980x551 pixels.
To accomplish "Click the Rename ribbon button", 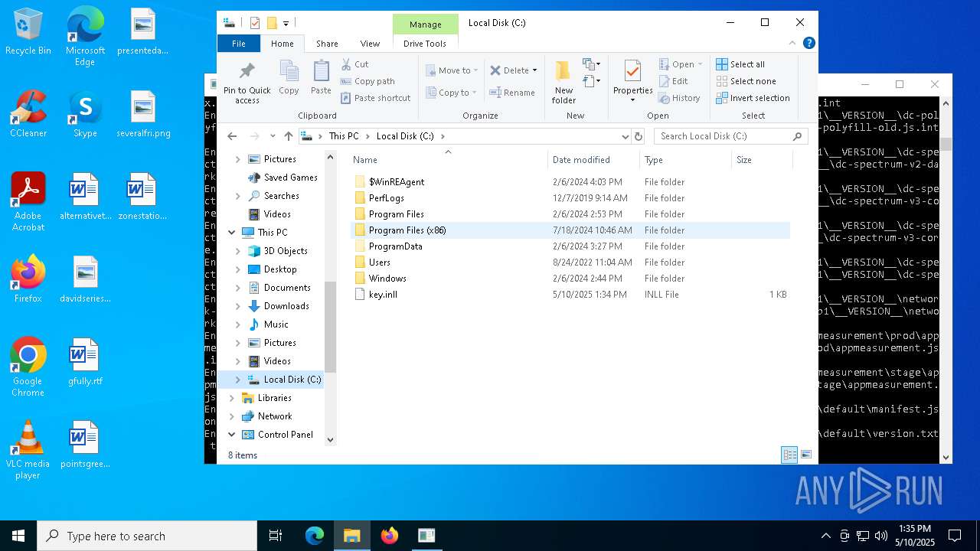I will [512, 93].
